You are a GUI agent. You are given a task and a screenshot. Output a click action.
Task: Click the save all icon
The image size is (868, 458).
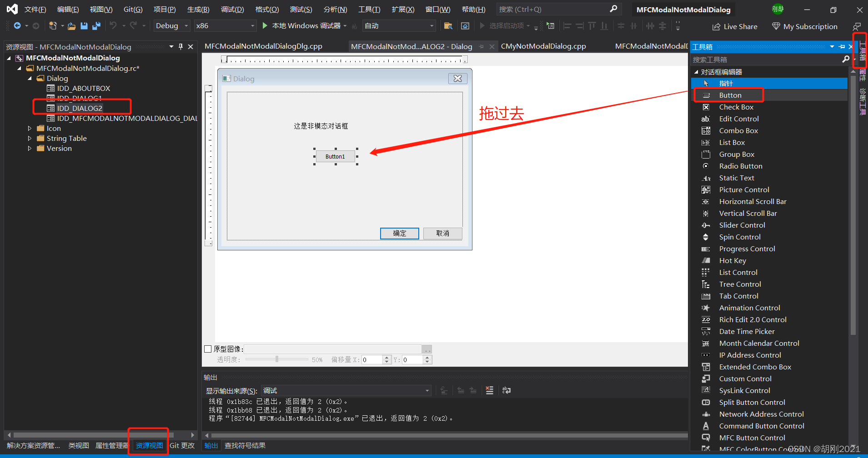point(96,26)
